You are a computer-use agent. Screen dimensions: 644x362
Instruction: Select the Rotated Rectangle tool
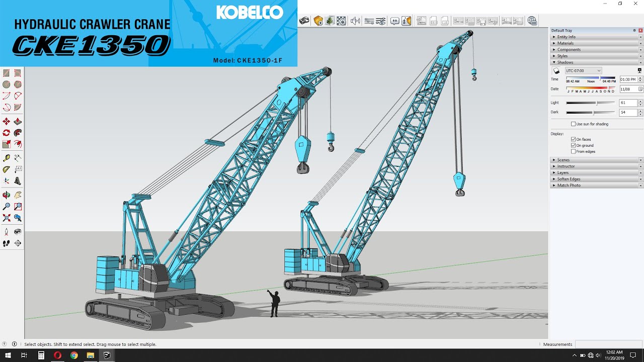click(18, 73)
